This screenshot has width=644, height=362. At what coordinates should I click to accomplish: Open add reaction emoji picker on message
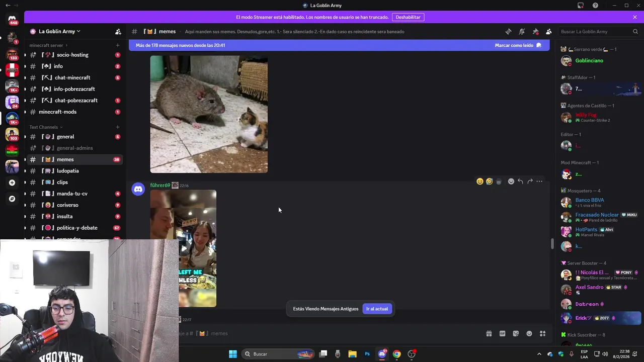pyautogui.click(x=511, y=181)
